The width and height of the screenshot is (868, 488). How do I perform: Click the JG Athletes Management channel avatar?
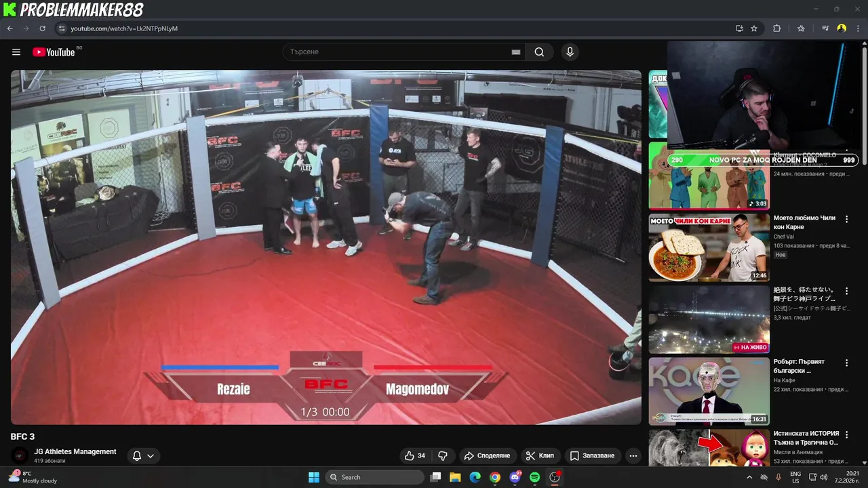[x=20, y=455]
